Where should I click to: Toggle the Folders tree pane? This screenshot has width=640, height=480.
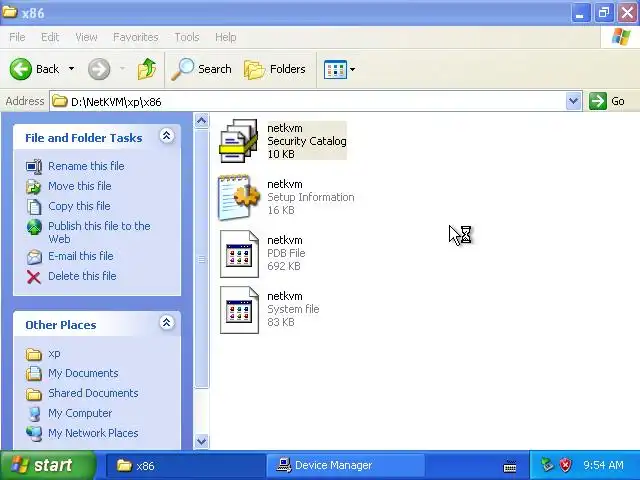point(274,69)
